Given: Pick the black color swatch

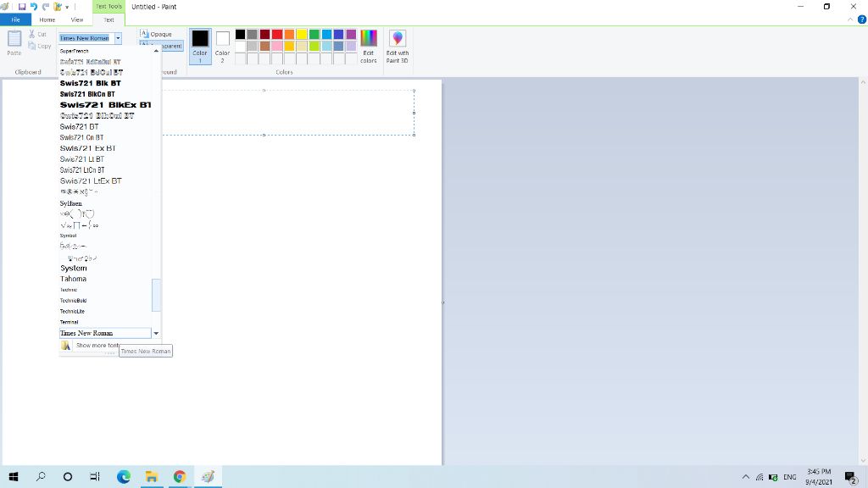Looking at the screenshot, I should (240, 34).
